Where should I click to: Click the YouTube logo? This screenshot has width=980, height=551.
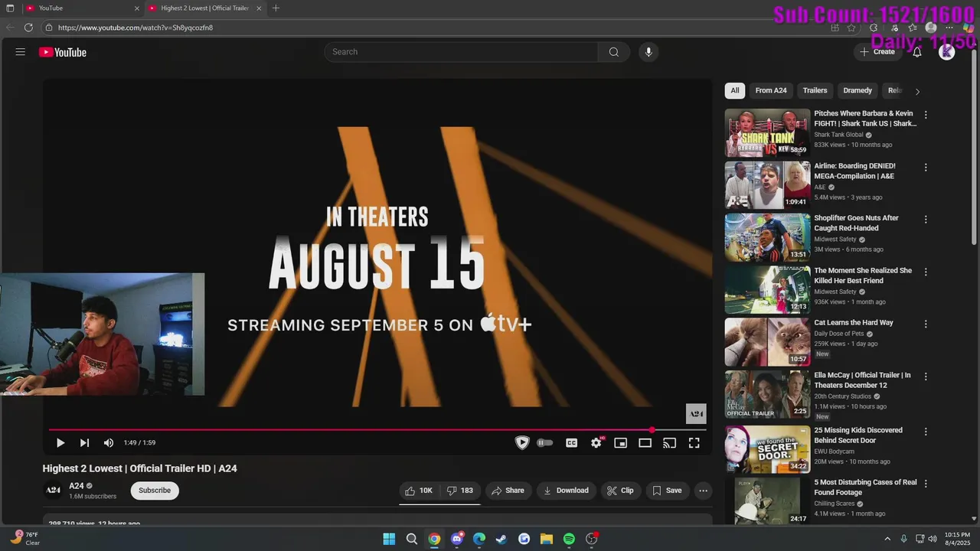(x=63, y=52)
